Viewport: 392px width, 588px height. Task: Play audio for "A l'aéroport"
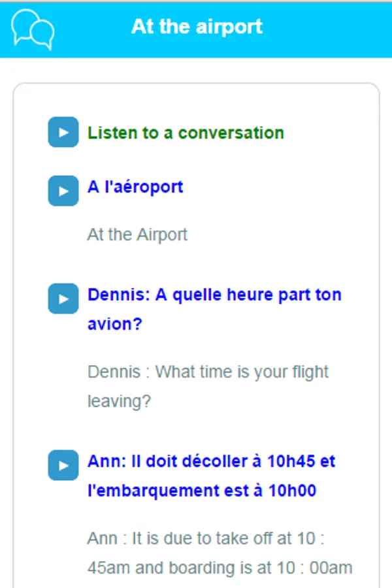(x=63, y=191)
